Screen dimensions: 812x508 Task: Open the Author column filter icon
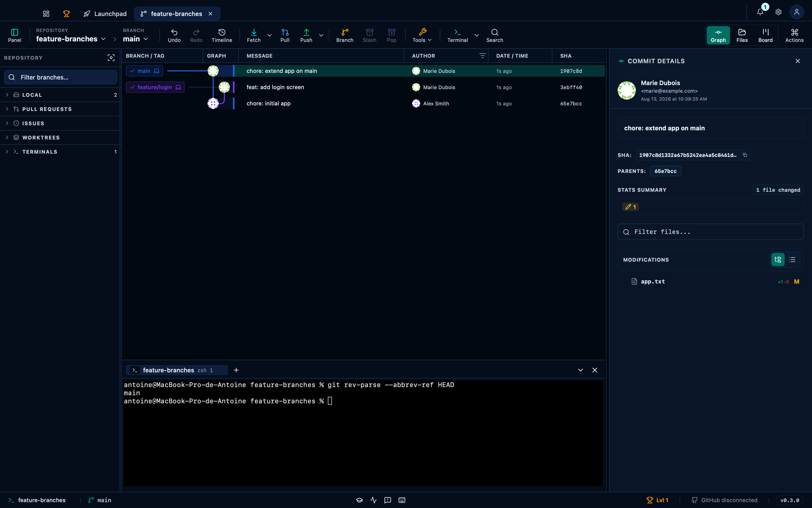[482, 56]
